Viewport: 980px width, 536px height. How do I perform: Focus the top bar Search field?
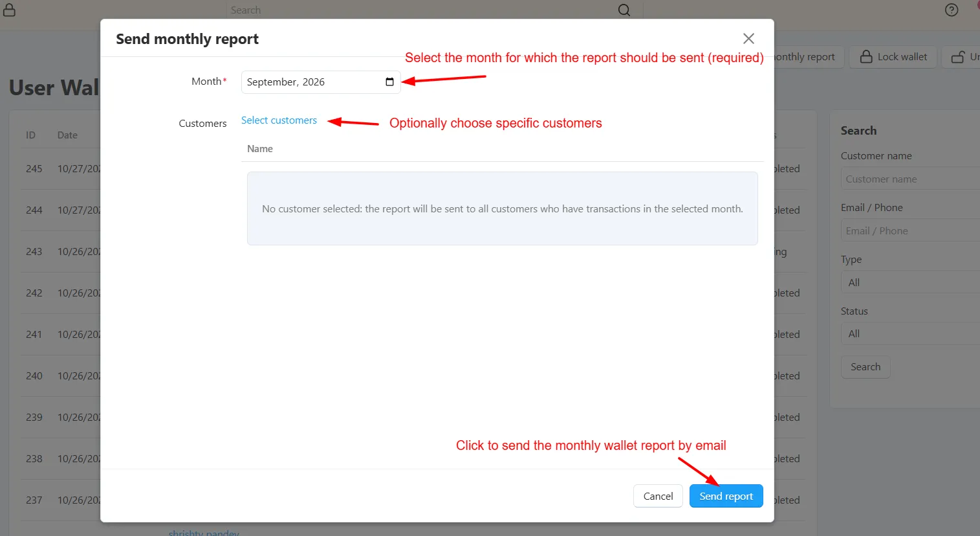point(420,10)
